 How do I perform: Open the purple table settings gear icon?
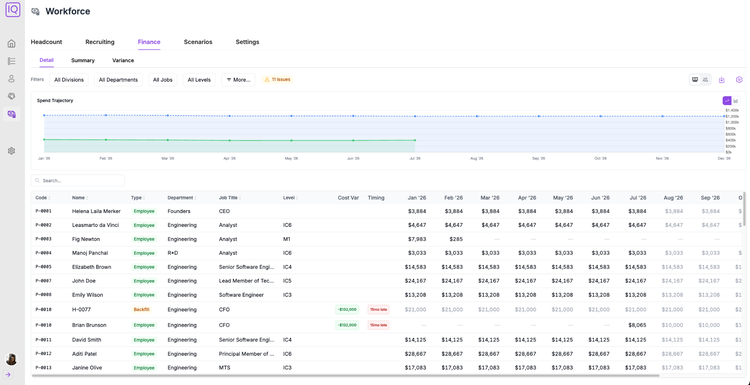[739, 80]
